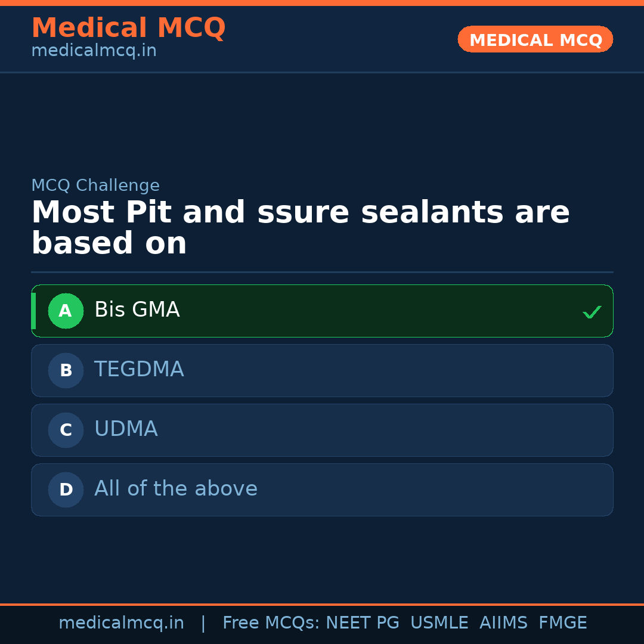Viewport: 644px width, 644px height.
Task: Select answer option Bis GMA
Action: pos(322,311)
